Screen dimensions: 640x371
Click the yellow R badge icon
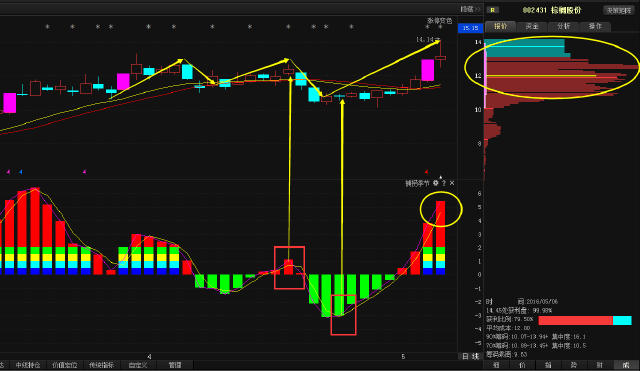coord(493,10)
